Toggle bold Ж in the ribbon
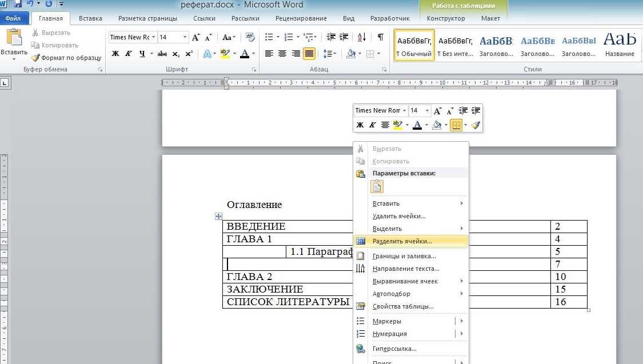Screen dimensions: 643x364 coord(115,54)
